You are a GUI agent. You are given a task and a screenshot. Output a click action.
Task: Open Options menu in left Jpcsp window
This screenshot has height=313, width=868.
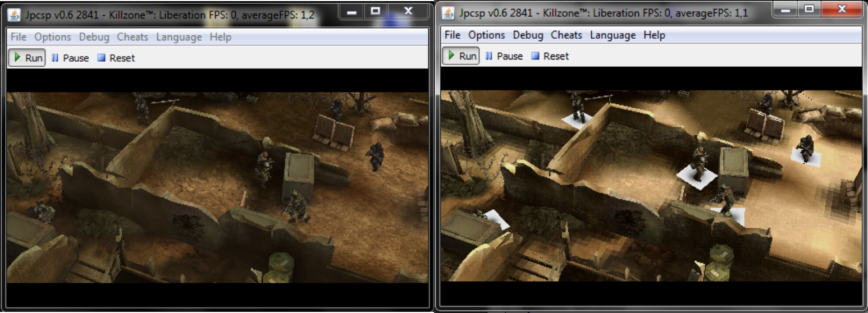tap(53, 37)
